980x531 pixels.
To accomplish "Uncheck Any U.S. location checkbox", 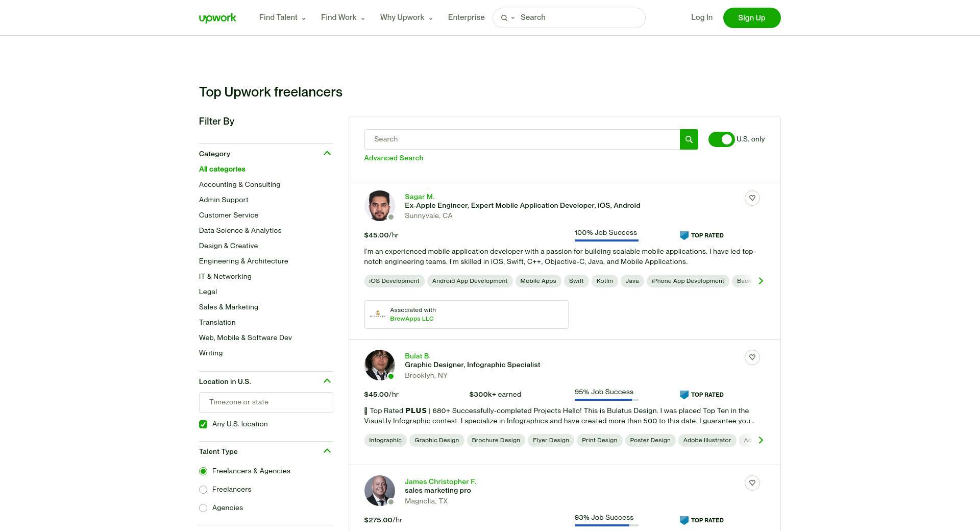I will [x=203, y=424].
